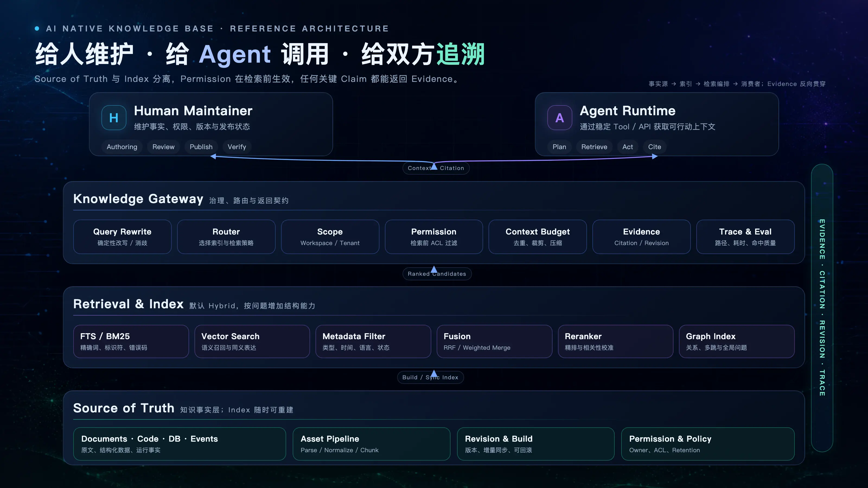
Task: Click the Permission & Policy card
Action: [x=708, y=444]
